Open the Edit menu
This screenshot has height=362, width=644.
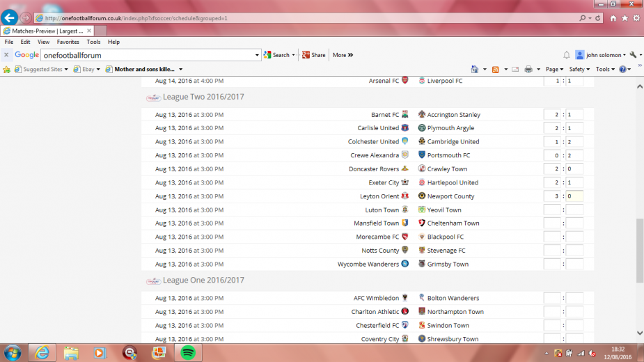[x=25, y=42]
